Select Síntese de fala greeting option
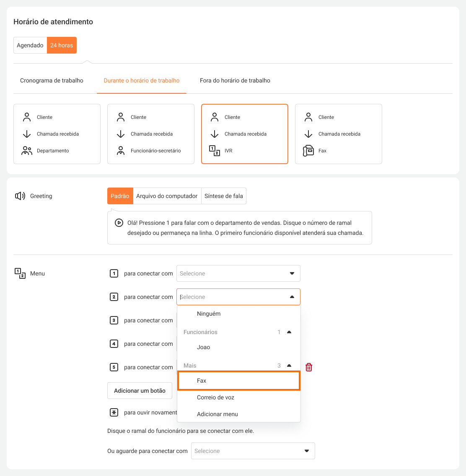The height and width of the screenshot is (476, 466). [x=224, y=196]
